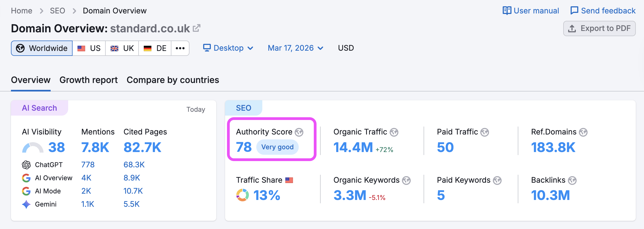Screen dimensions: 644x229
Task: Open ChatGPT cited pages 68.3K
Action: pos(134,165)
